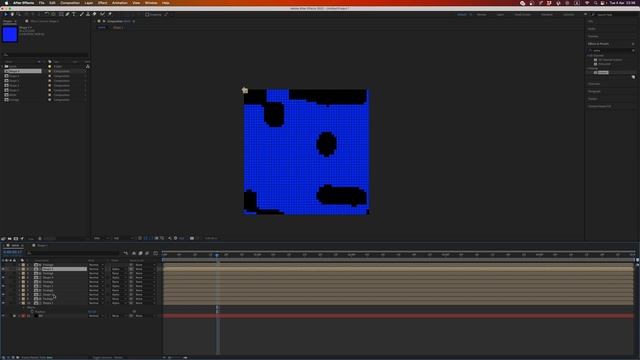Open blend mode dropdown for Shape 5 layer

click(96, 269)
